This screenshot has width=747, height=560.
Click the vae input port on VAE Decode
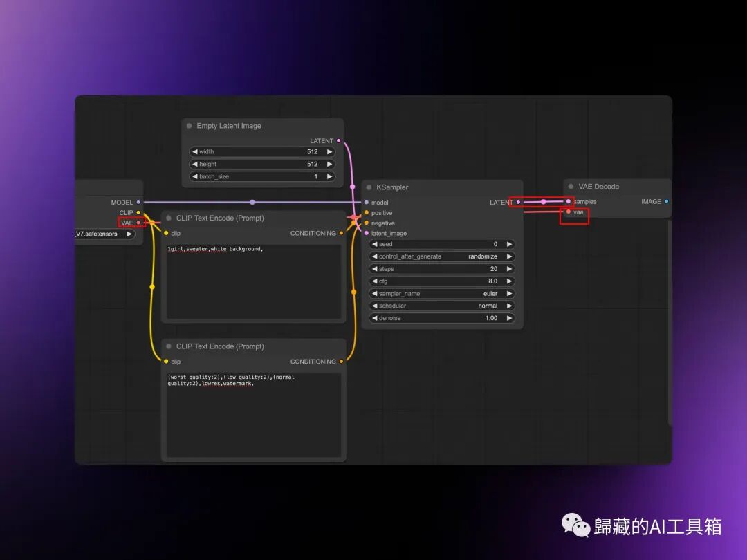point(569,212)
